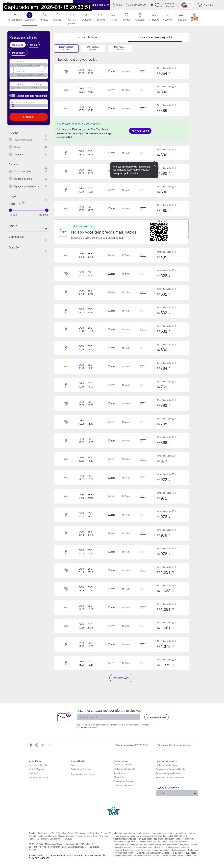
Task: Check the Direto stops filter
Action: 10,147
